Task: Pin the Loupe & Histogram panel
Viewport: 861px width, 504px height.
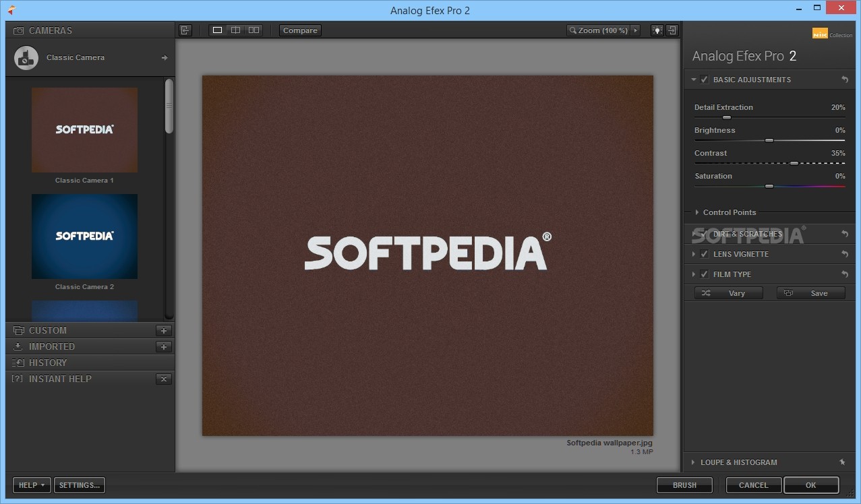Action: 842,462
